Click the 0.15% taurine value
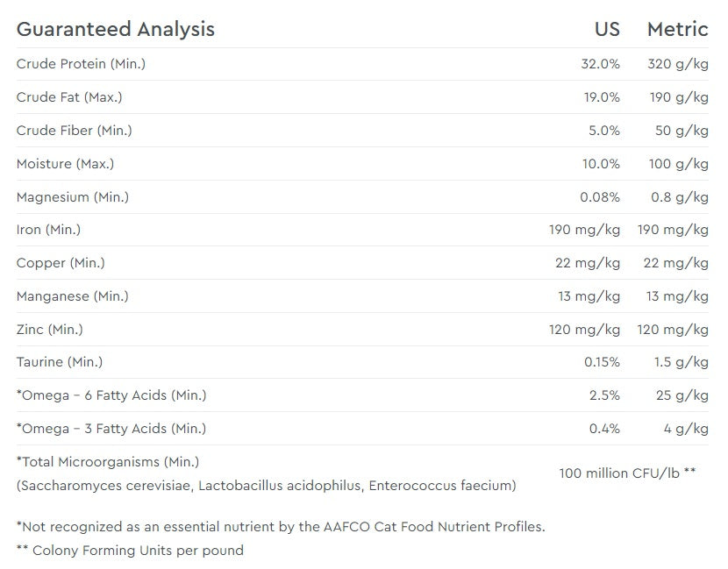The image size is (728, 569). 602,362
